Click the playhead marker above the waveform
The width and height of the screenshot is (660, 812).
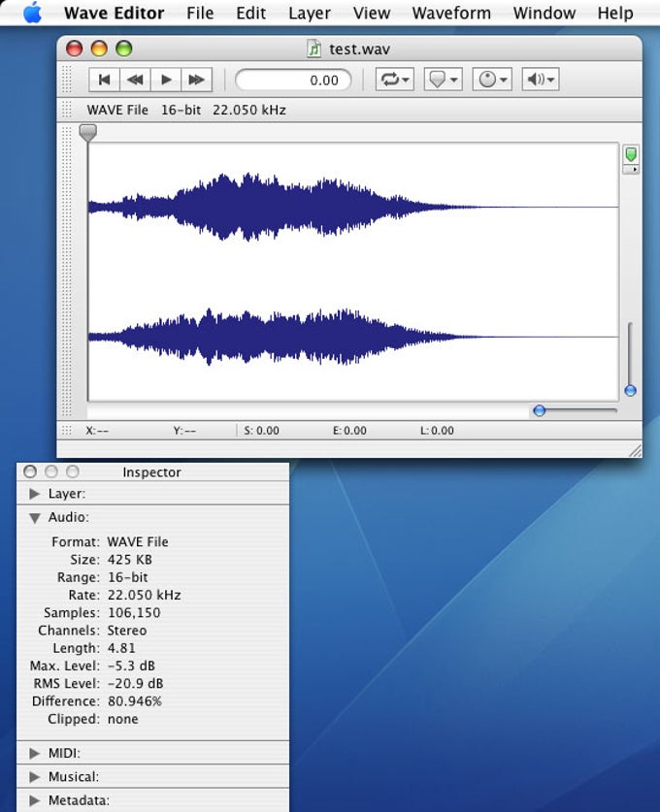pos(88,133)
